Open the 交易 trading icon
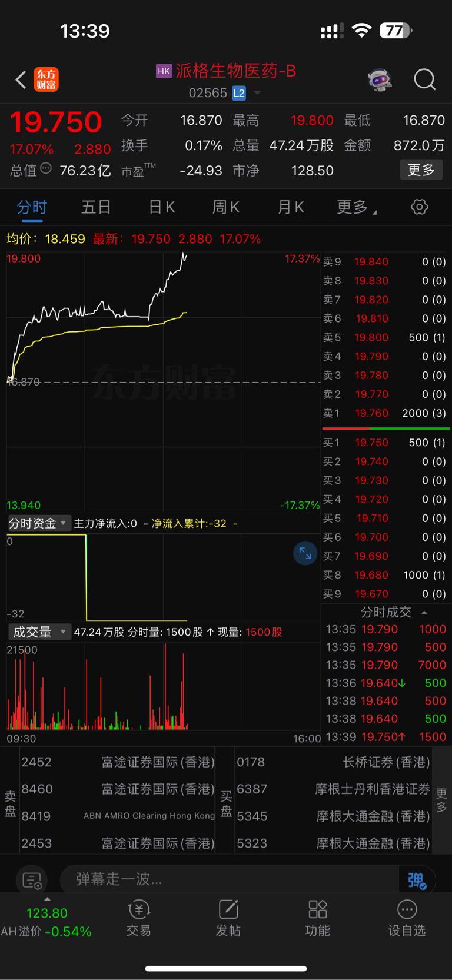This screenshot has width=452, height=980. point(139,918)
